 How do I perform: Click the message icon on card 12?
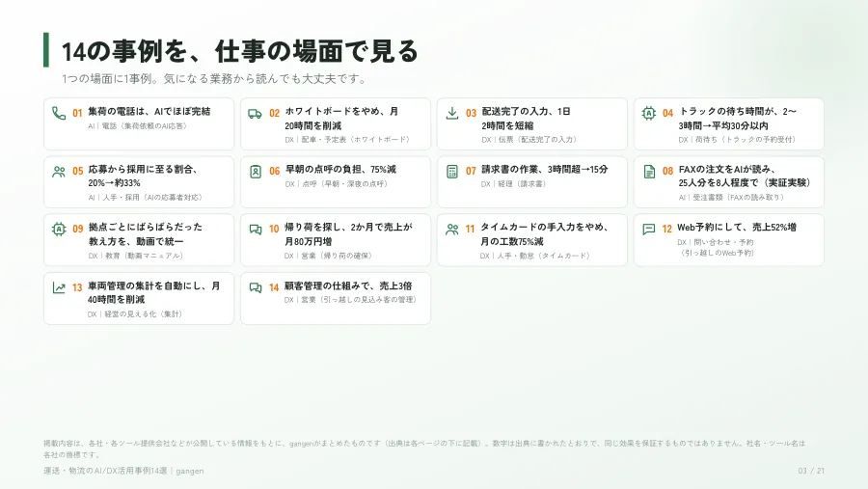click(x=649, y=230)
